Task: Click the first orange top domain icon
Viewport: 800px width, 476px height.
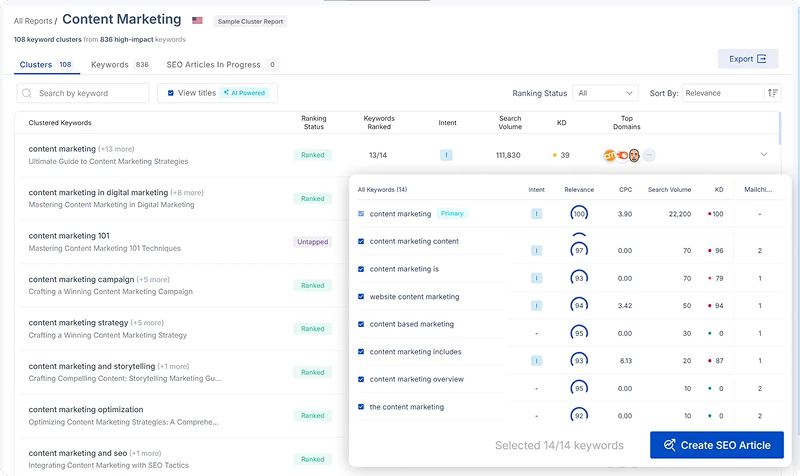Action: tap(609, 155)
